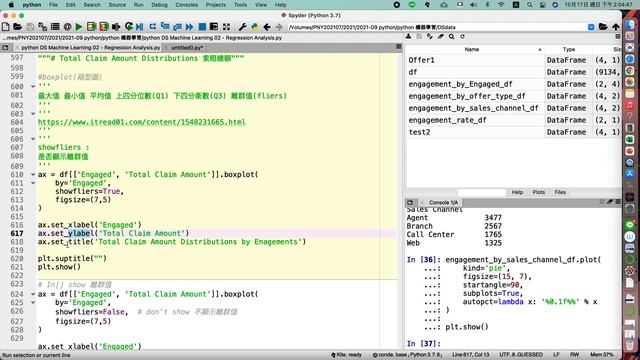The height and width of the screenshot is (360, 640).
Task: Open the File menu
Action: tap(53, 5)
